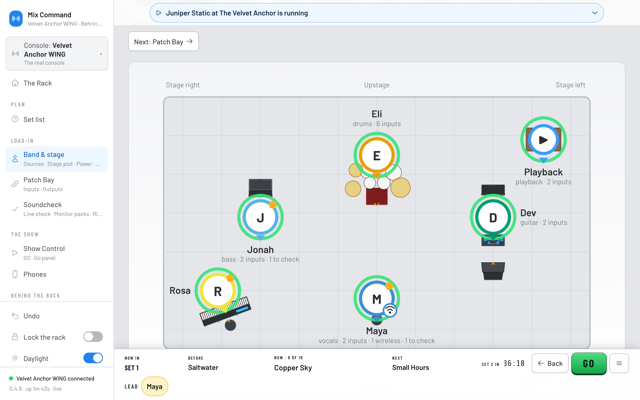Click the undo arrow icon
Image resolution: width=640 pixels, height=400 pixels.
(x=15, y=316)
